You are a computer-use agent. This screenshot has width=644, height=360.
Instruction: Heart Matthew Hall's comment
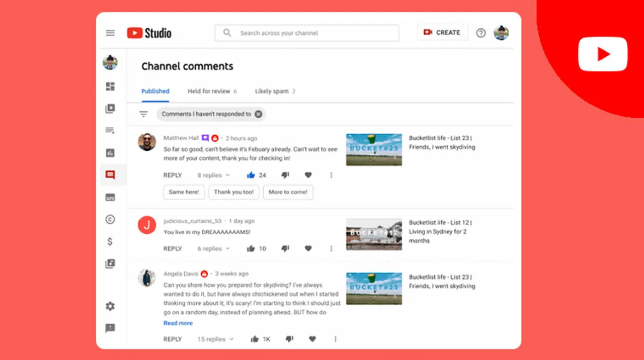pos(308,175)
